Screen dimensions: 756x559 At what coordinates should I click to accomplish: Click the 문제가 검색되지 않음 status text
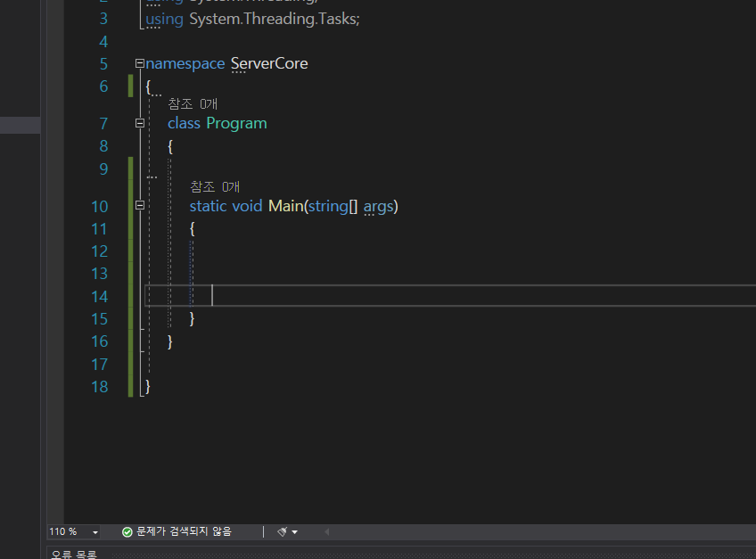point(185,531)
